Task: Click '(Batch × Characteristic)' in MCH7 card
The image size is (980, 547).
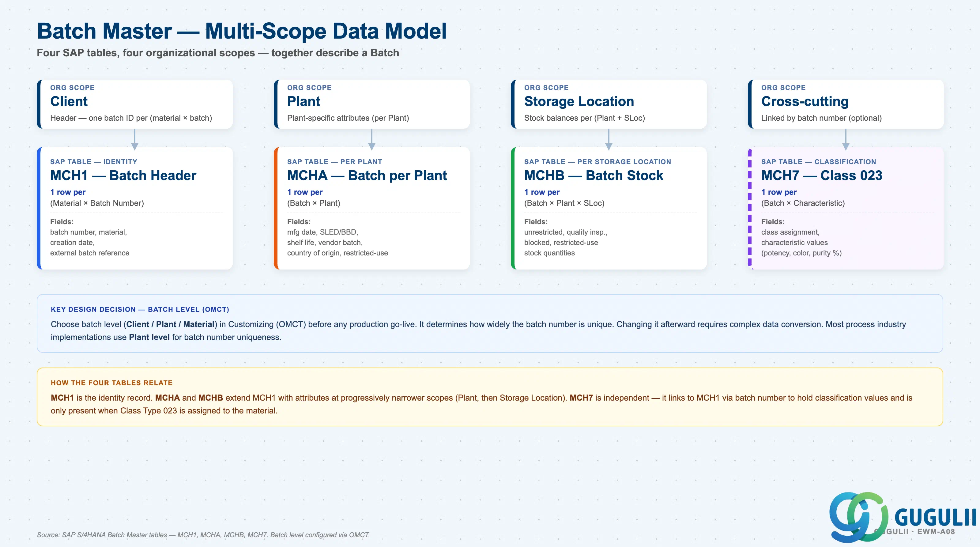Action: [803, 203]
